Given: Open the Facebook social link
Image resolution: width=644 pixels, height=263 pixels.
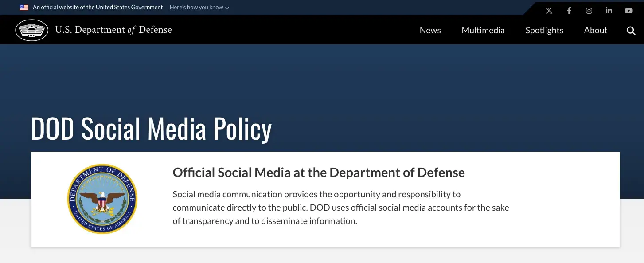Looking at the screenshot, I should (x=569, y=11).
